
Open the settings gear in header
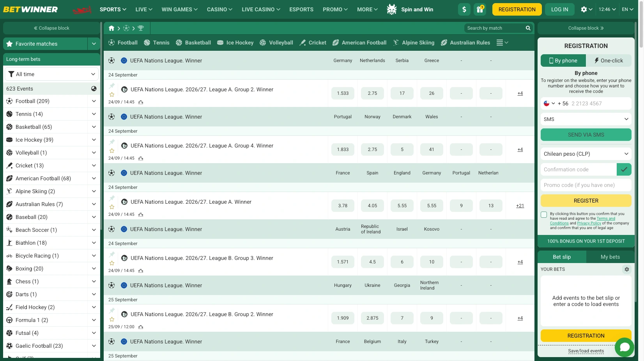[x=584, y=9]
